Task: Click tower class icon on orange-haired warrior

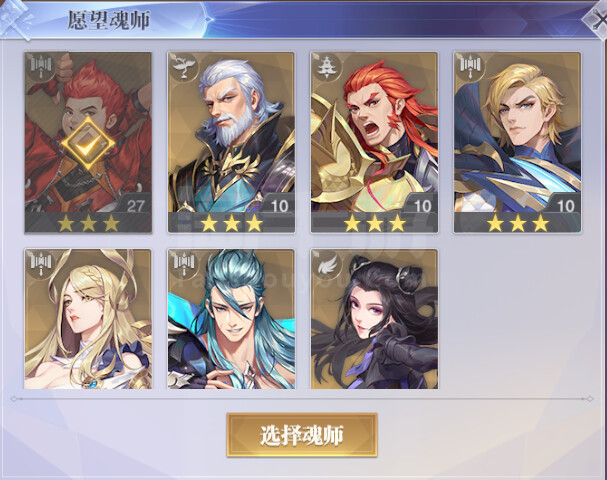Action: point(327,66)
